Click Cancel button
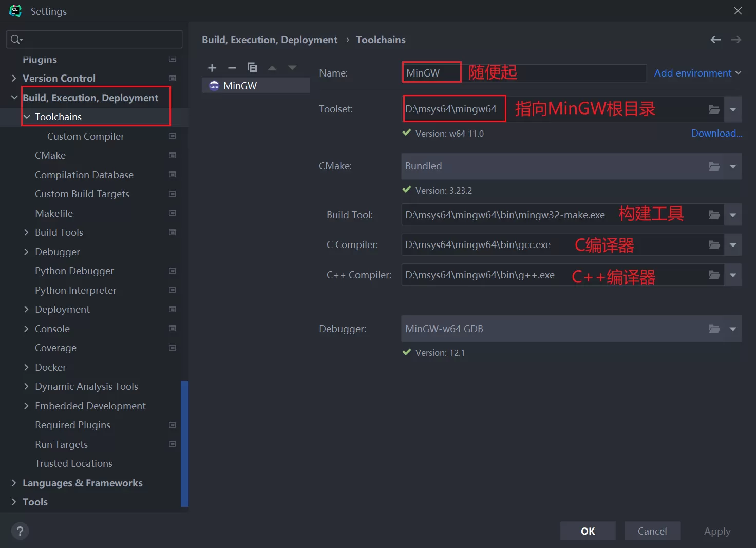This screenshot has height=548, width=756. coord(652,531)
